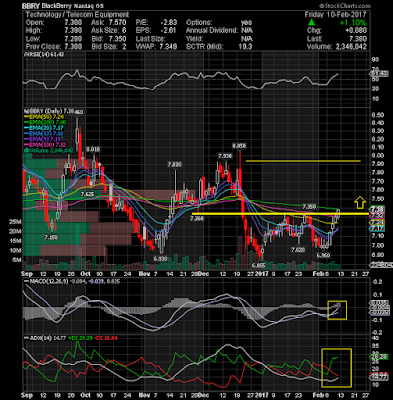Select the 7.020 January low label
The height and width of the screenshot is (400, 393).
[x=298, y=250]
